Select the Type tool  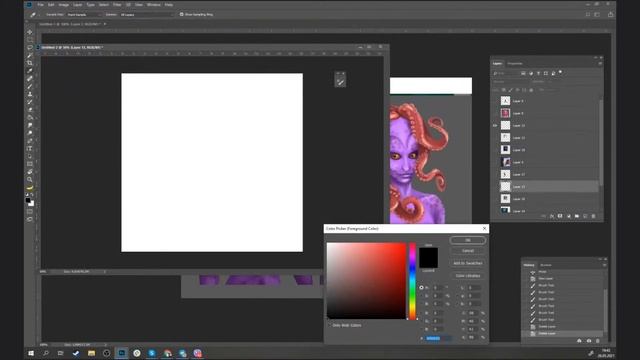[x=30, y=149]
